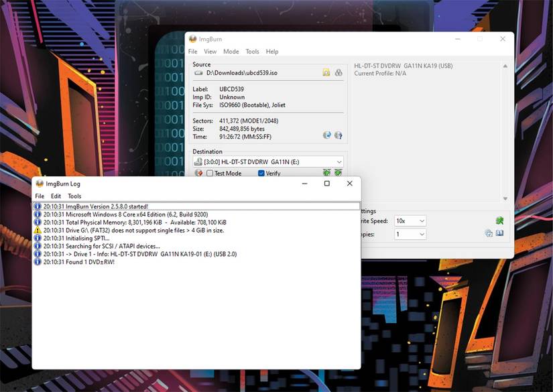Image resolution: width=553 pixels, height=392 pixels.
Task: Select the 'Searching for SCSI / ATAPI devices' line
Action: click(196, 246)
